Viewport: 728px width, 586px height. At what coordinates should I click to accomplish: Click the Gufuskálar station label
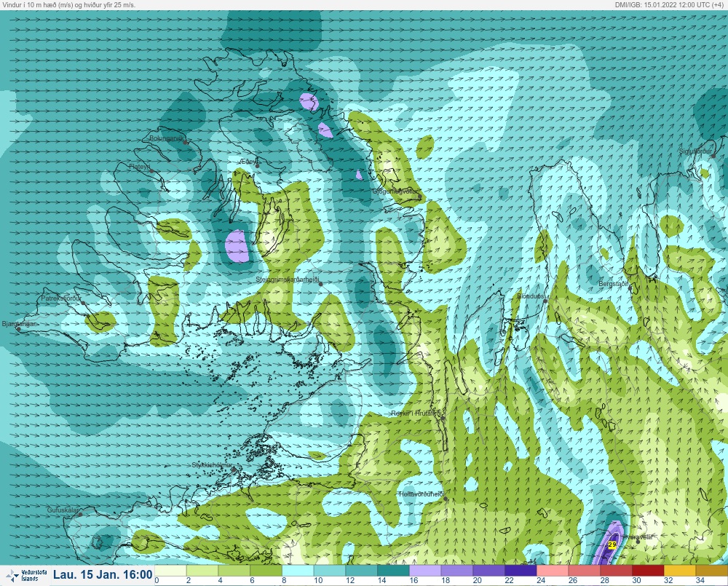63,510
